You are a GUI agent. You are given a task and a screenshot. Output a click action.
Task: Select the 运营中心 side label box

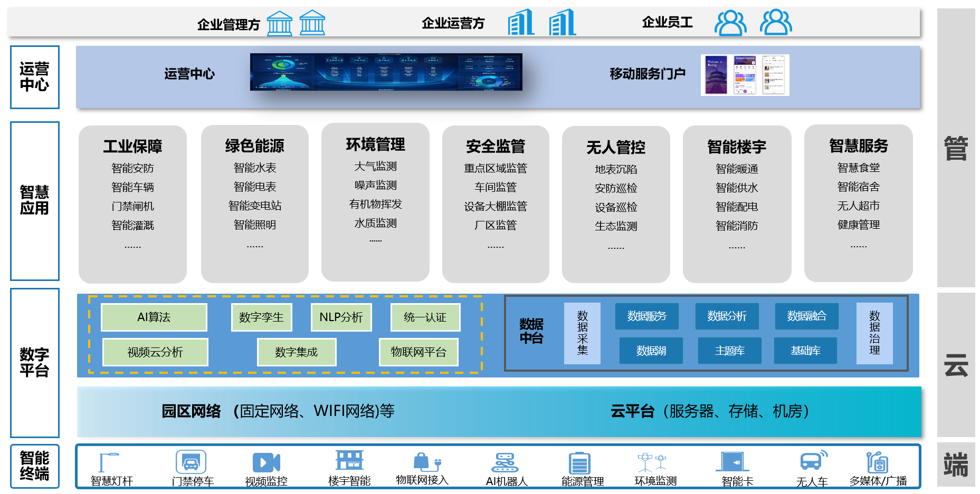35,78
